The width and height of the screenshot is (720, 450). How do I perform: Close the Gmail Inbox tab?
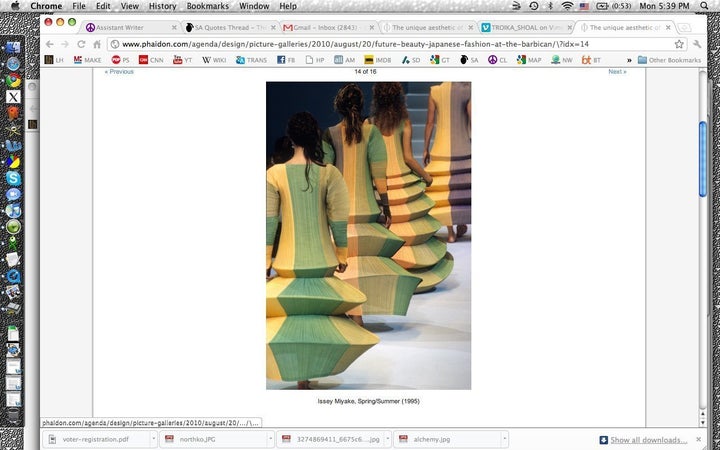[371, 28]
